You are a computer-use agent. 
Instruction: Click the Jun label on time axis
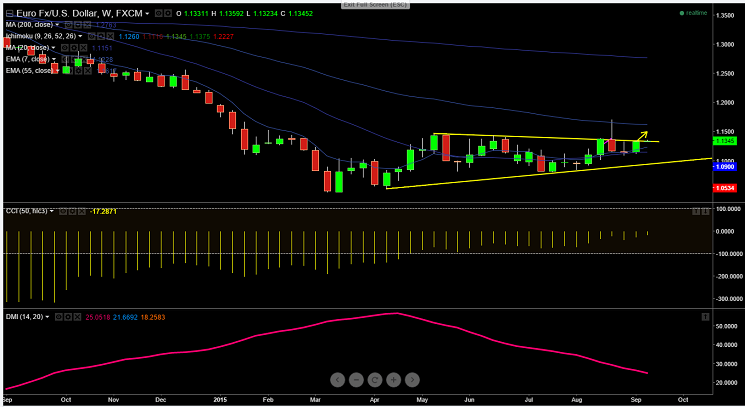(x=469, y=400)
